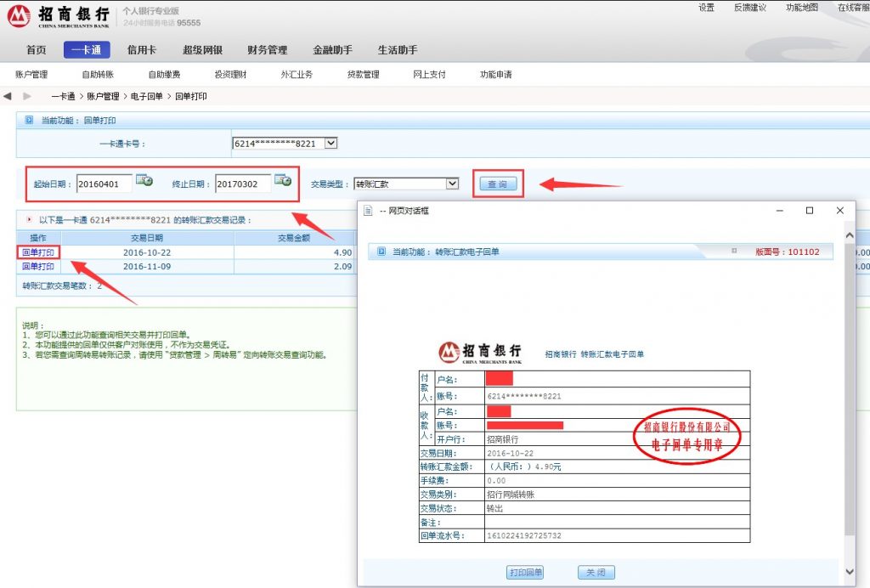Click the China Merchants Bank logo
Image resolution: width=870 pixels, height=588 pixels.
coord(59,17)
